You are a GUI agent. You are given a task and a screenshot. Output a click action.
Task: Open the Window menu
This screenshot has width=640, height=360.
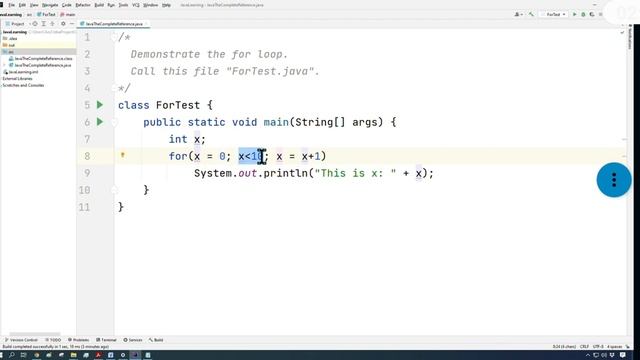point(151,5)
